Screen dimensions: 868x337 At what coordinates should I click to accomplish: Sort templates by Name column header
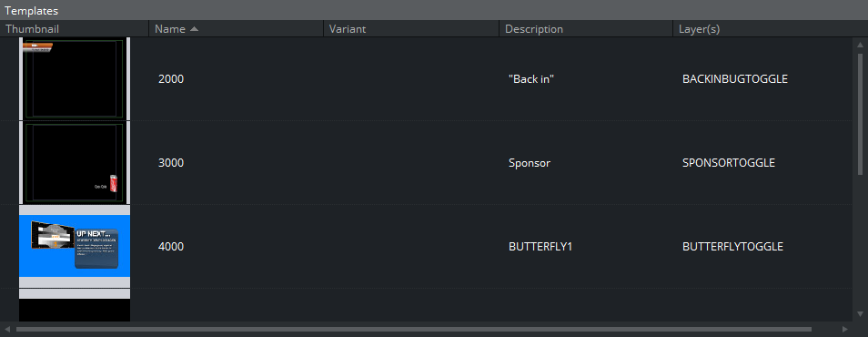pyautogui.click(x=236, y=29)
